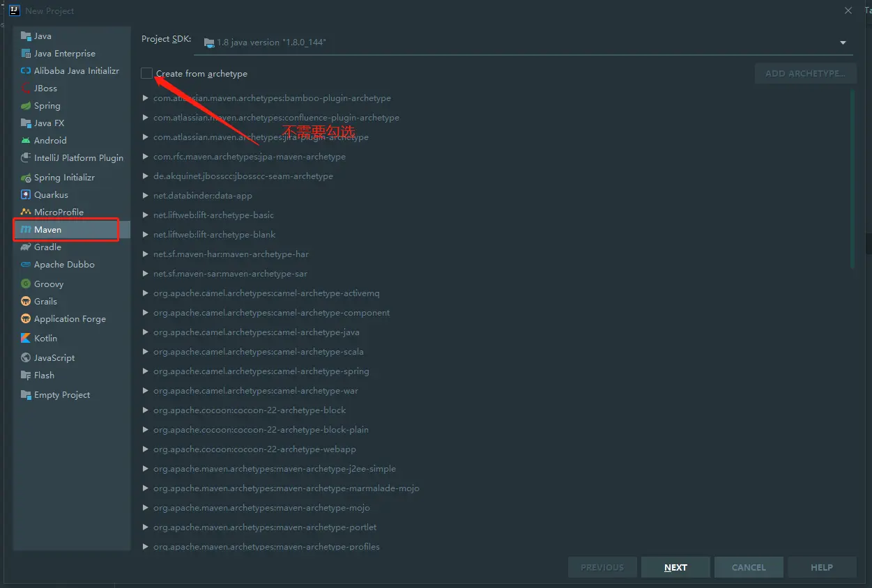
Task: Click the Apache Dubbo icon
Action: point(26,265)
